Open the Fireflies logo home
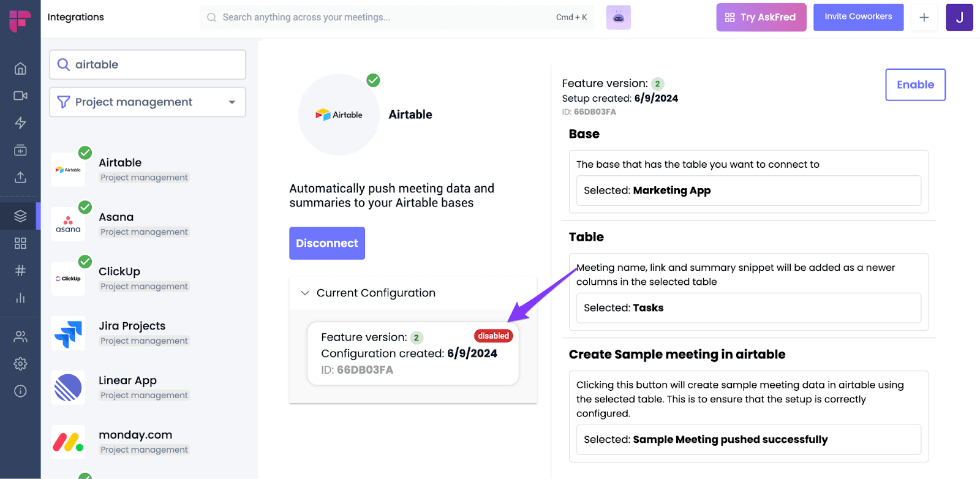 point(20,20)
